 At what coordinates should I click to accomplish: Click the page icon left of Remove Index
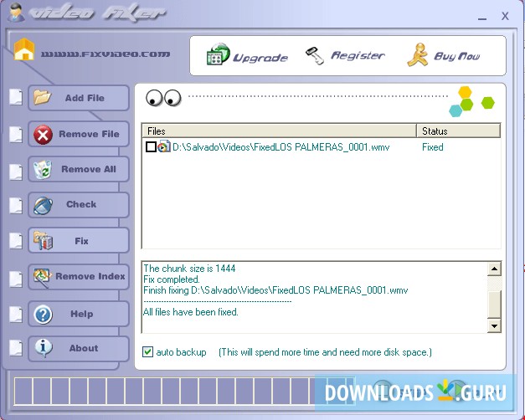16,279
